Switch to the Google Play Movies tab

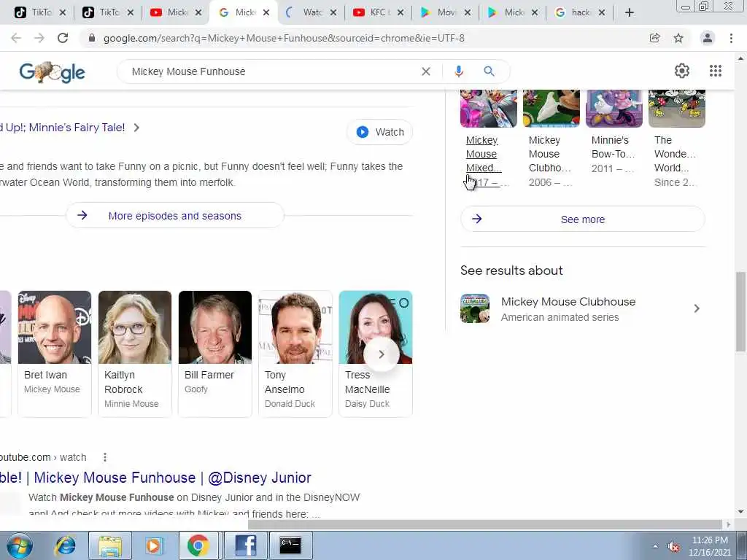(x=446, y=12)
